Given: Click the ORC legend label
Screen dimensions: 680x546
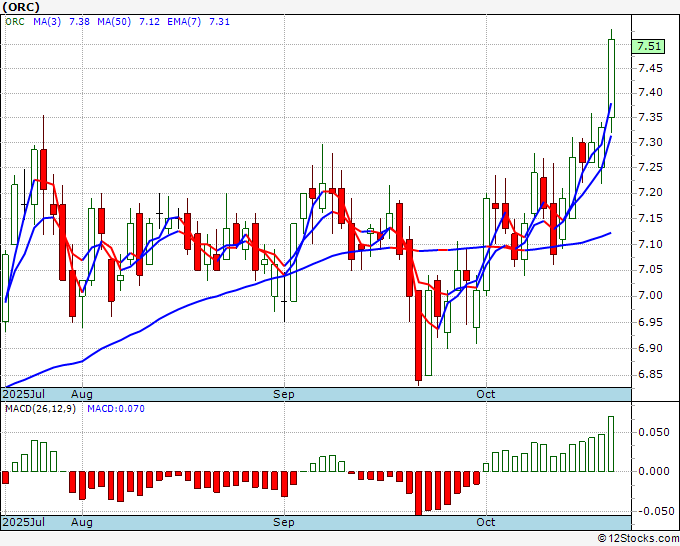Looking at the screenshot, I should coord(15,22).
